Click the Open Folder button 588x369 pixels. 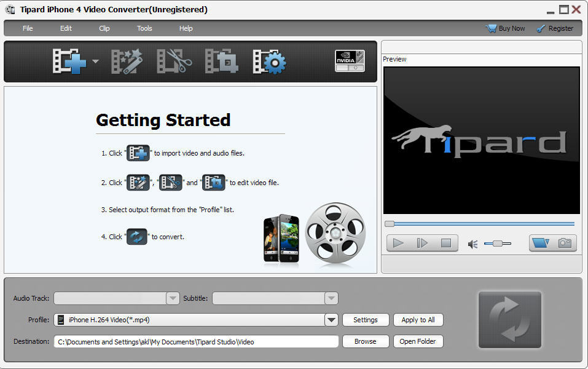click(x=418, y=341)
